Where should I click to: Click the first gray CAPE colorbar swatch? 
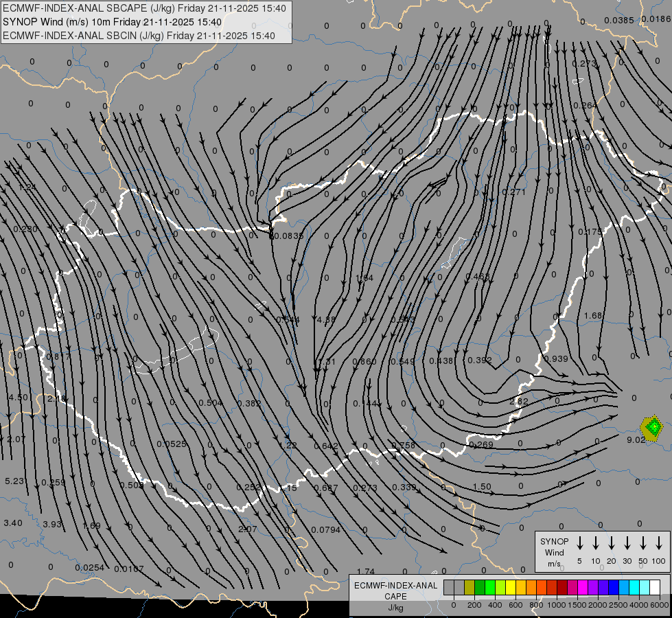click(449, 588)
